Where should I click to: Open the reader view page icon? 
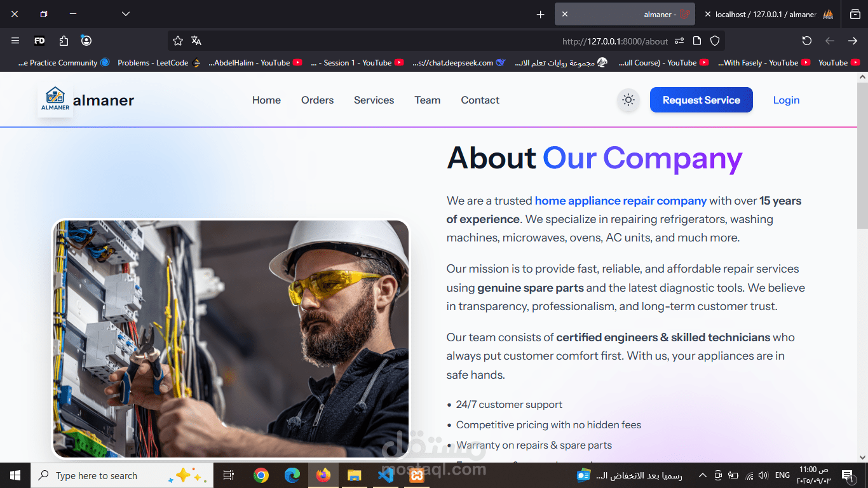point(697,41)
